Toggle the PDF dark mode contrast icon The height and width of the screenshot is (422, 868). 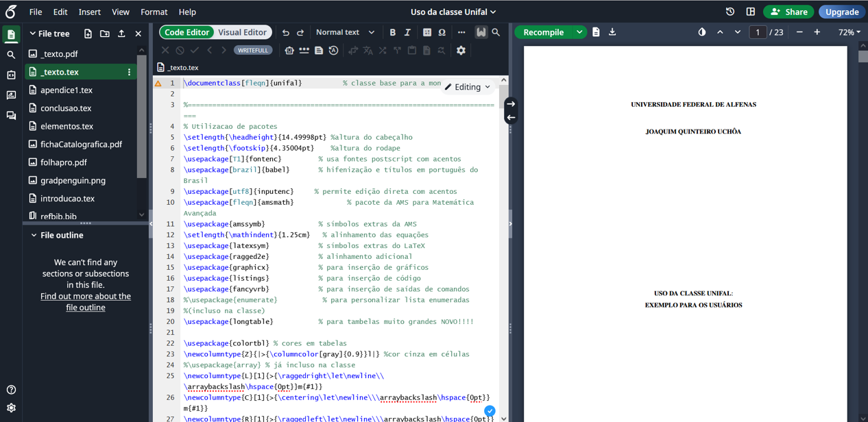pyautogui.click(x=701, y=32)
